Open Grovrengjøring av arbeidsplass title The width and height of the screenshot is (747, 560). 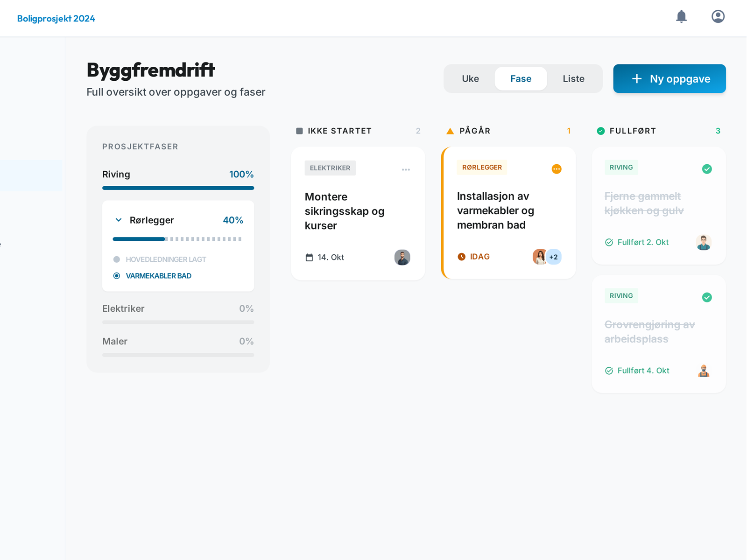point(649,332)
